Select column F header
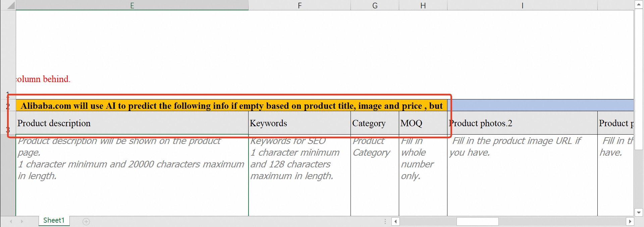The width and height of the screenshot is (644, 227). [300, 5]
